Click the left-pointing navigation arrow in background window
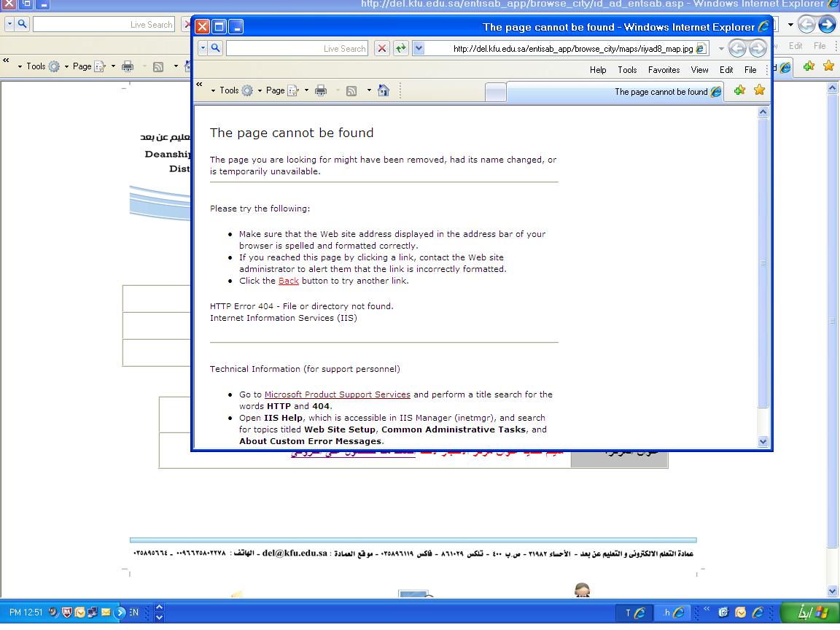The image size is (840, 630). coord(806,24)
